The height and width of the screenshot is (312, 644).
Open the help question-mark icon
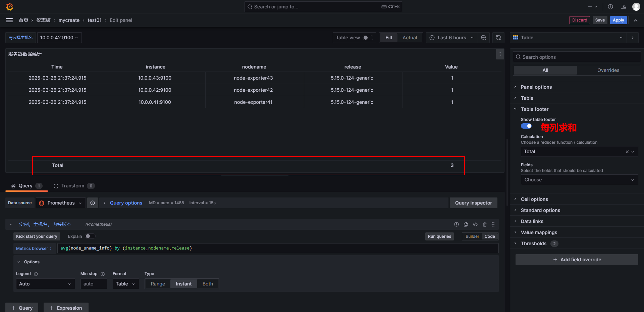[x=610, y=7]
